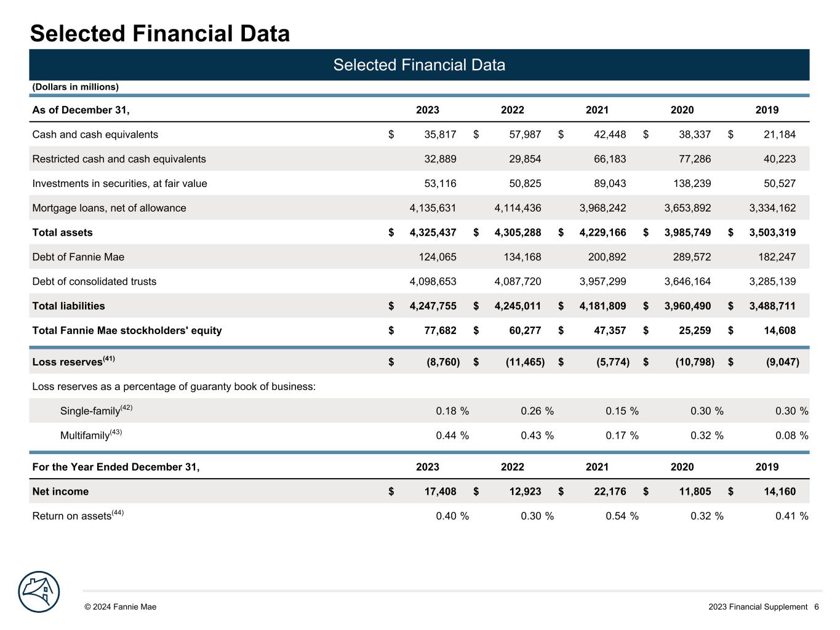The width and height of the screenshot is (840, 630).
Task: Click the Cash and cash equivalents row label
Action: tap(95, 135)
